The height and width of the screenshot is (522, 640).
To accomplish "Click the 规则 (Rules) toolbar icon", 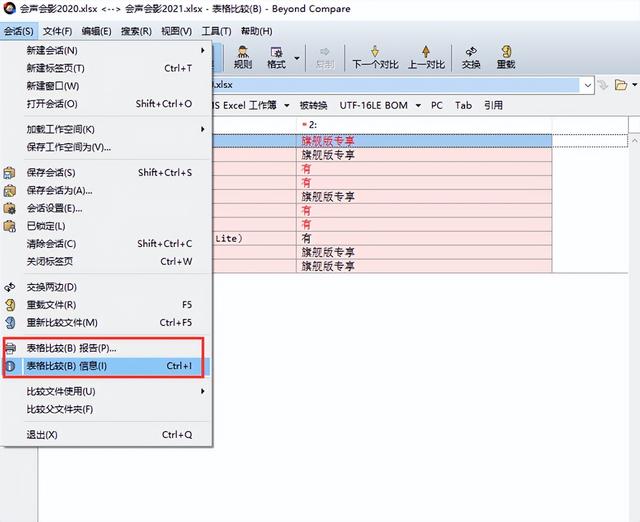I will click(242, 57).
